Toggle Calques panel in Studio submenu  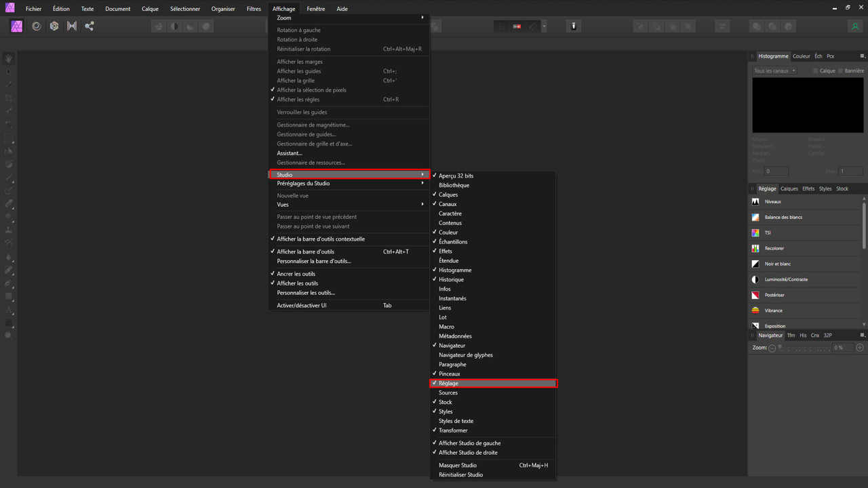[493, 195]
